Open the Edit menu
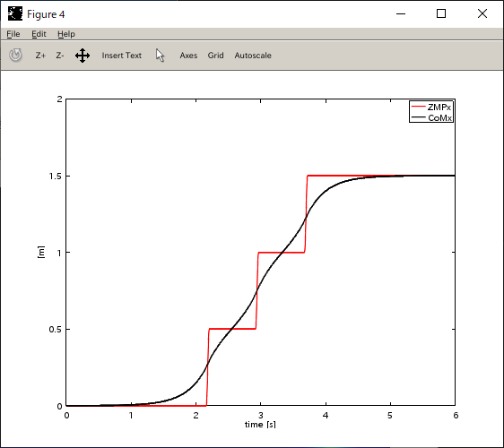This screenshot has width=504, height=448. (39, 34)
